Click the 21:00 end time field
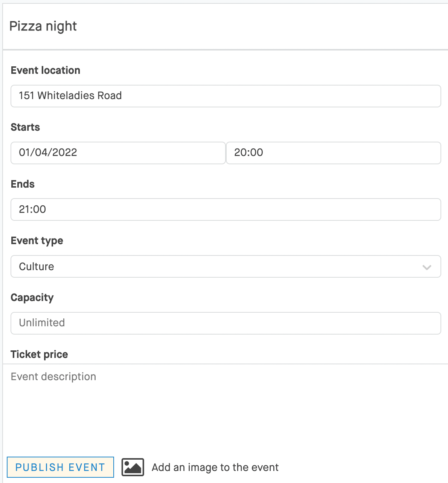 coord(225,209)
